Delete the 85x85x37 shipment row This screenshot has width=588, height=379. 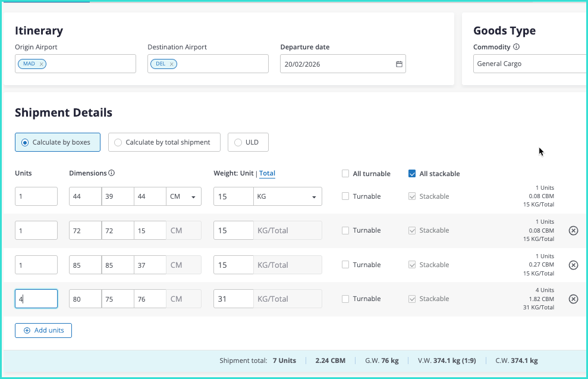[573, 265]
